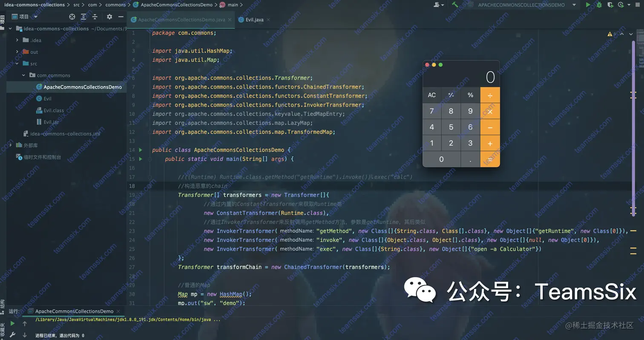
Task: Click the 0 key on Calculator
Action: pyautogui.click(x=441, y=159)
